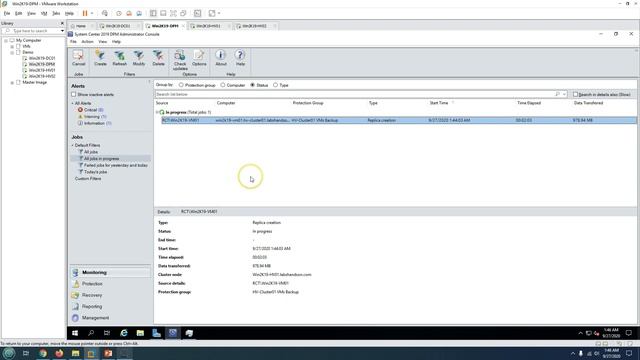The height and width of the screenshot is (360, 640).
Task: Open the DPM View menu
Action: point(102,42)
